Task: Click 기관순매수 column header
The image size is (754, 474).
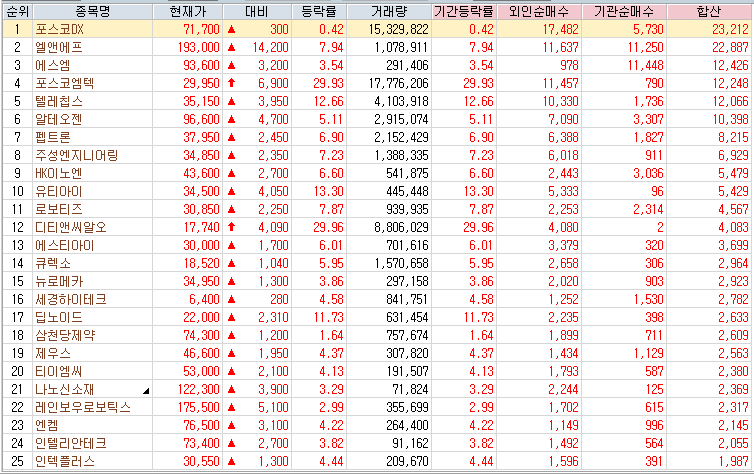Action: [624, 11]
